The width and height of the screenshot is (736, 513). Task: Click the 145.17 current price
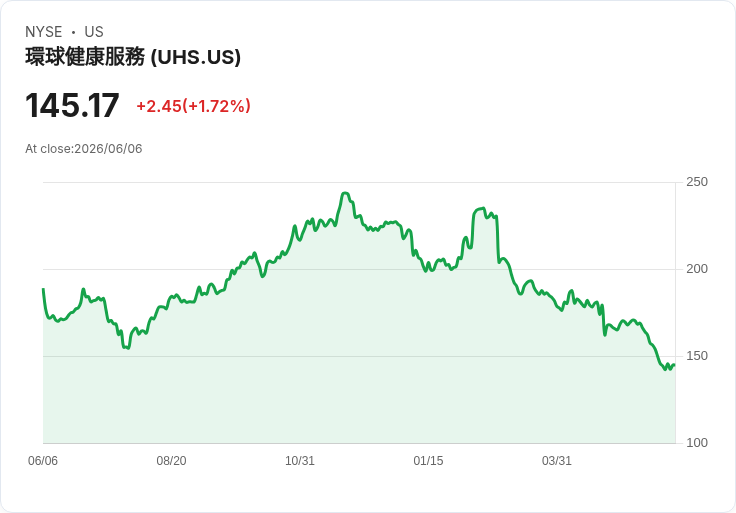[72, 105]
